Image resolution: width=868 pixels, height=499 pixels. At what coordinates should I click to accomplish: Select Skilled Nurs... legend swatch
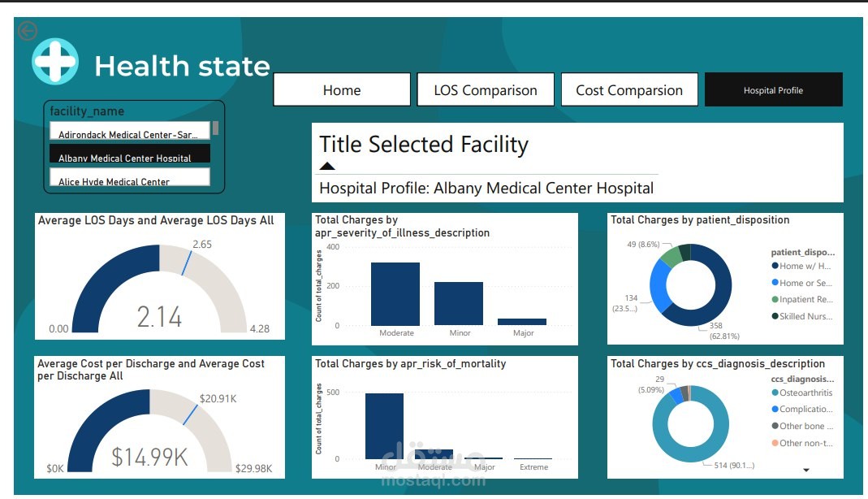point(775,316)
